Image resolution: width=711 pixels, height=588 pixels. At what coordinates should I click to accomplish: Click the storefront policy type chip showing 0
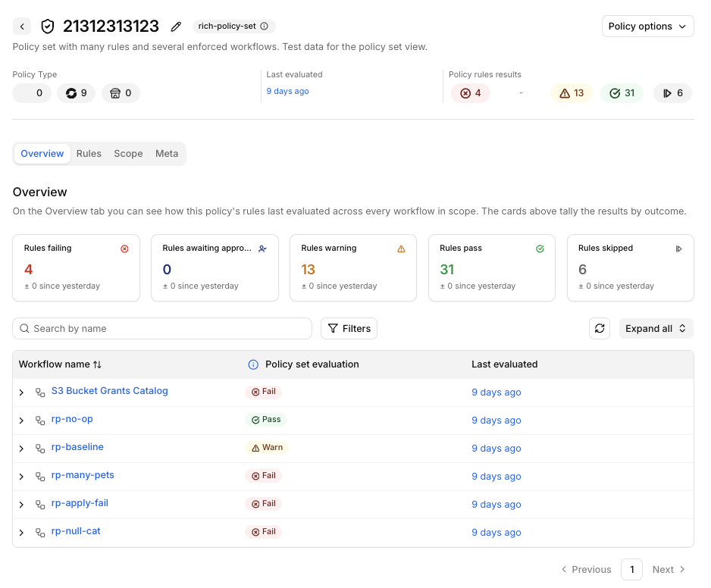click(x=121, y=93)
